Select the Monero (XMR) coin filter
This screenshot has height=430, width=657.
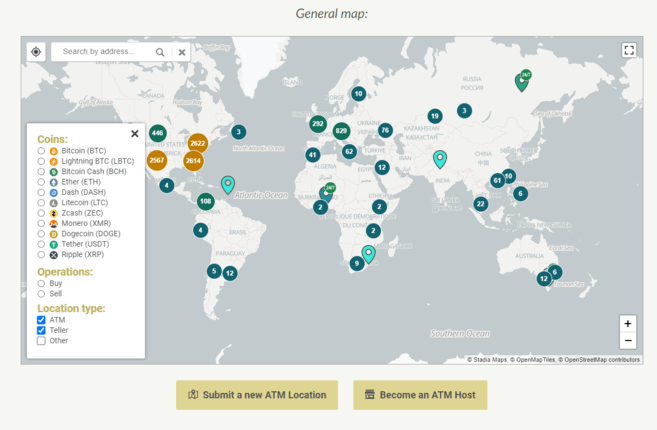(x=41, y=223)
